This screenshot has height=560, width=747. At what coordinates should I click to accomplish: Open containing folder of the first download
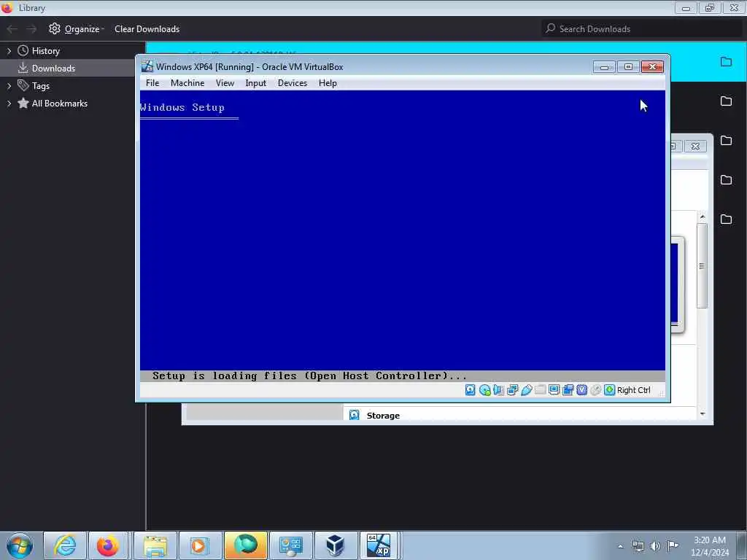tap(726, 61)
